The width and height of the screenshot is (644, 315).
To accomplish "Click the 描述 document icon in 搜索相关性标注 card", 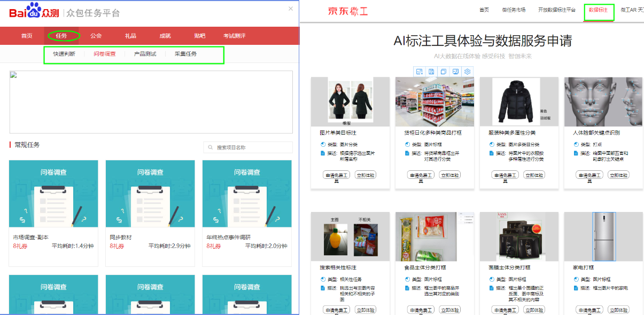I will [x=323, y=288].
